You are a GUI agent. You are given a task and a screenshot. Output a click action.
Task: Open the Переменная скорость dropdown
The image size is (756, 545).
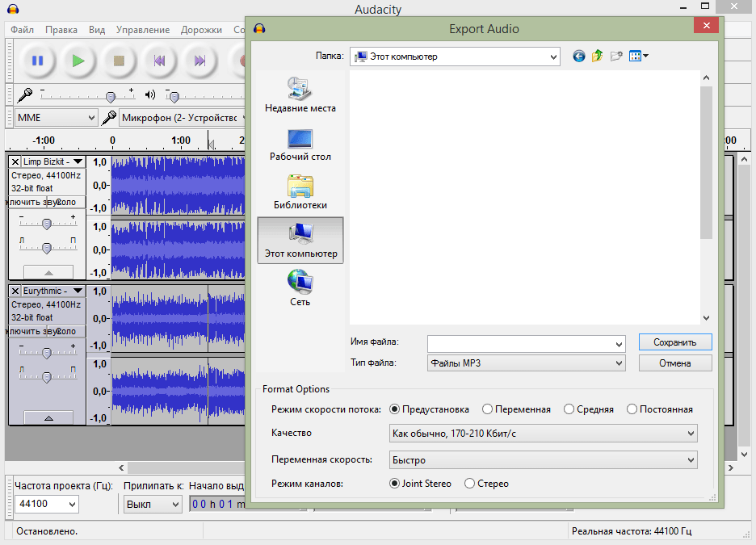pos(543,459)
